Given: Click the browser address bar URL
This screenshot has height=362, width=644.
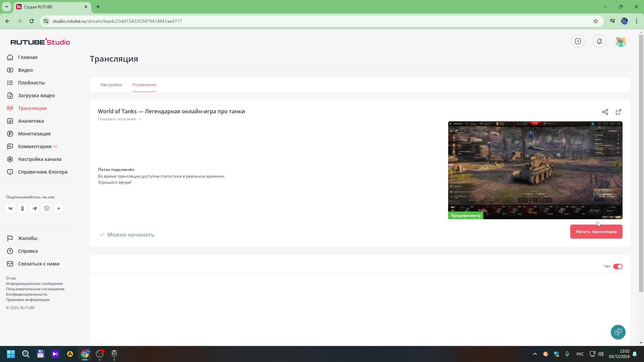Looking at the screenshot, I should click(117, 21).
